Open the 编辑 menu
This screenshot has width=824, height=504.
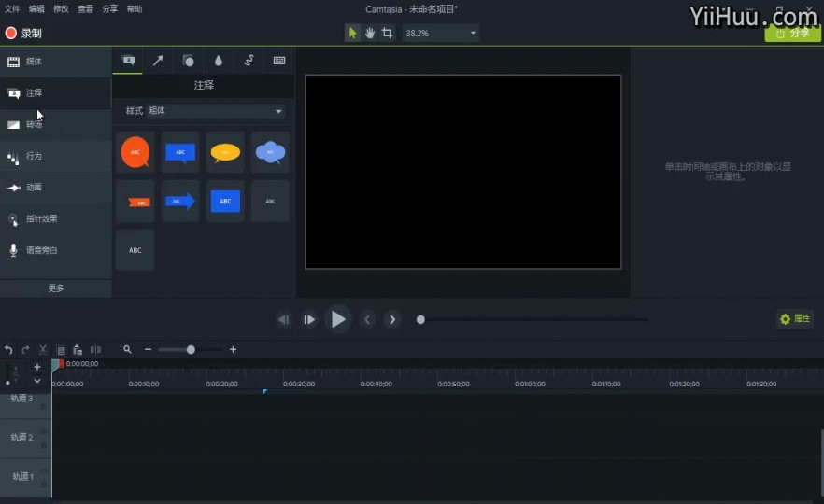tap(36, 9)
